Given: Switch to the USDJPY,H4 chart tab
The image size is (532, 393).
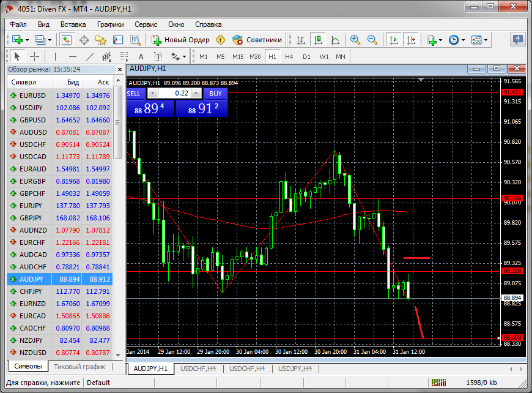Looking at the screenshot, I should click(x=295, y=369).
